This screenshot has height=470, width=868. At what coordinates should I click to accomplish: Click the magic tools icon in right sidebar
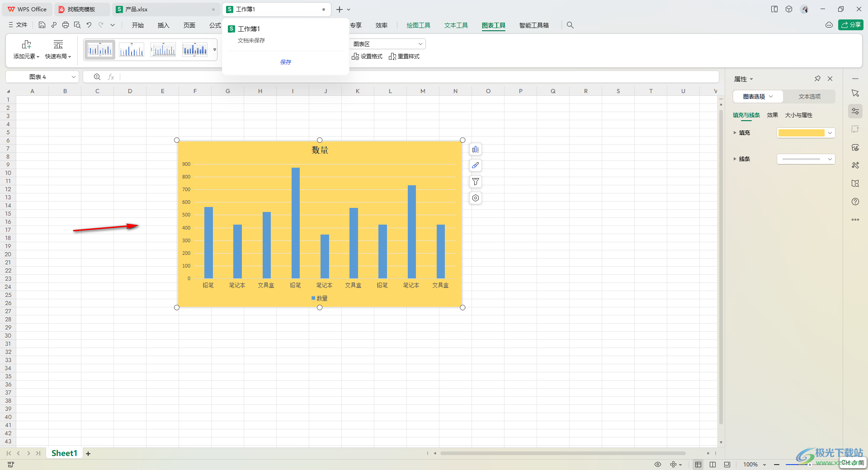855,165
